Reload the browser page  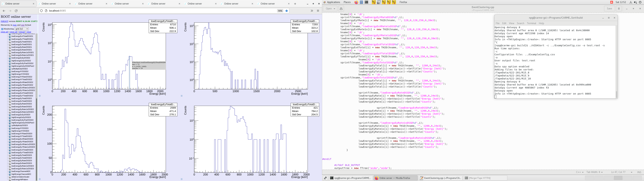(16, 11)
